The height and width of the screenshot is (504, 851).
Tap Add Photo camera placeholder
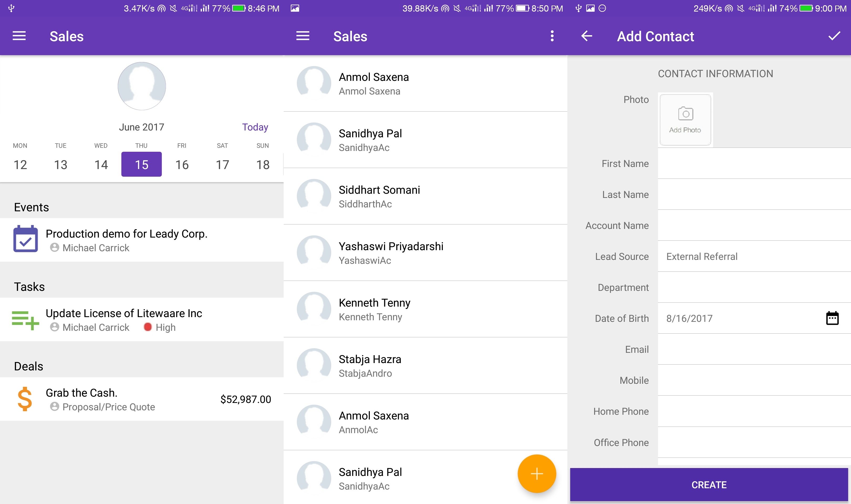pyautogui.click(x=685, y=119)
